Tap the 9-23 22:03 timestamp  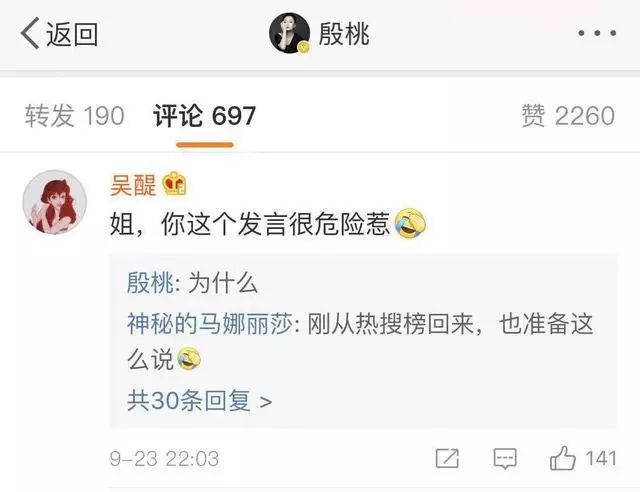coord(164,459)
